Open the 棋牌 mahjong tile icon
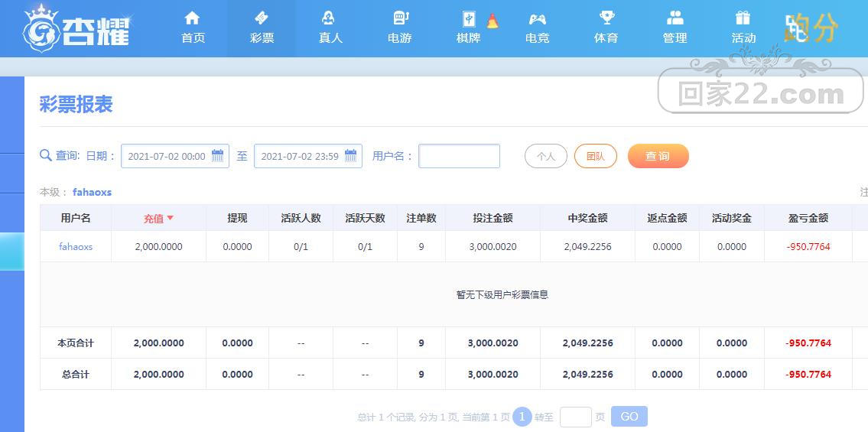868x432 pixels. (469, 19)
